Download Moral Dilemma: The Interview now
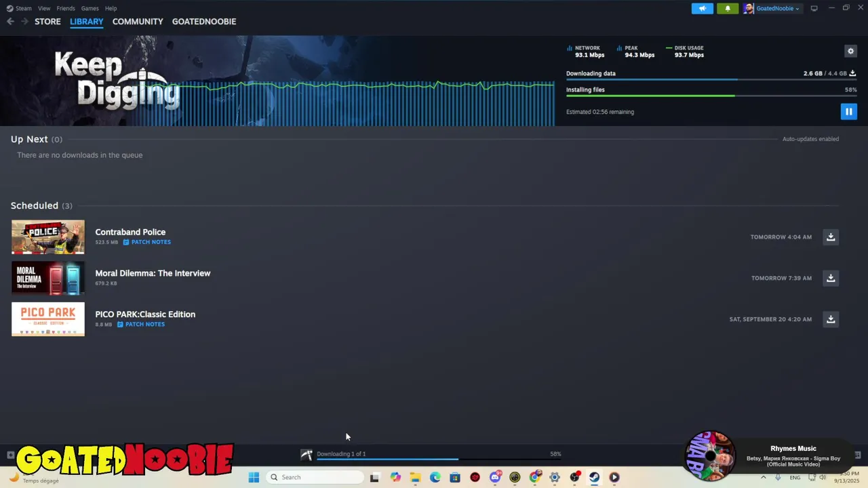Image resolution: width=868 pixels, height=488 pixels. (831, 278)
